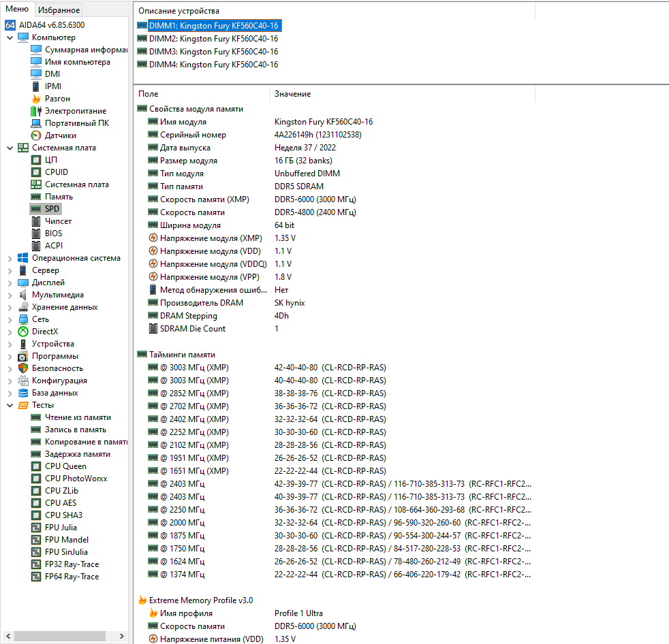Image resolution: width=669 pixels, height=644 pixels.
Task: Click the Датчики gauge icon
Action: 36,135
